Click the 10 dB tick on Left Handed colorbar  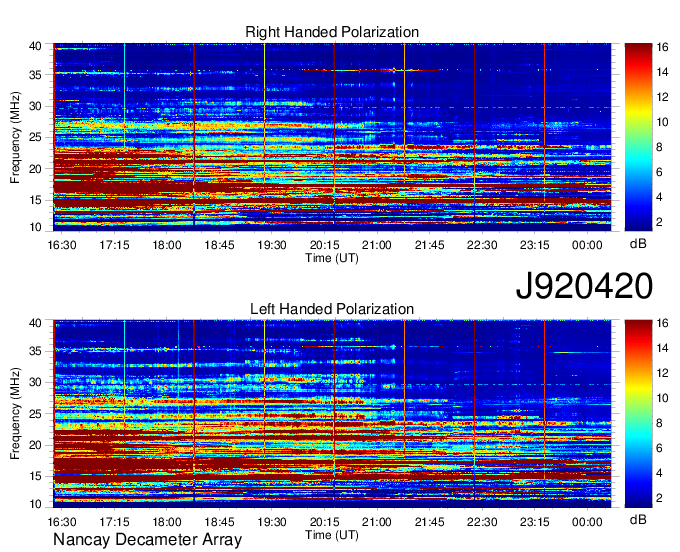tap(662, 398)
